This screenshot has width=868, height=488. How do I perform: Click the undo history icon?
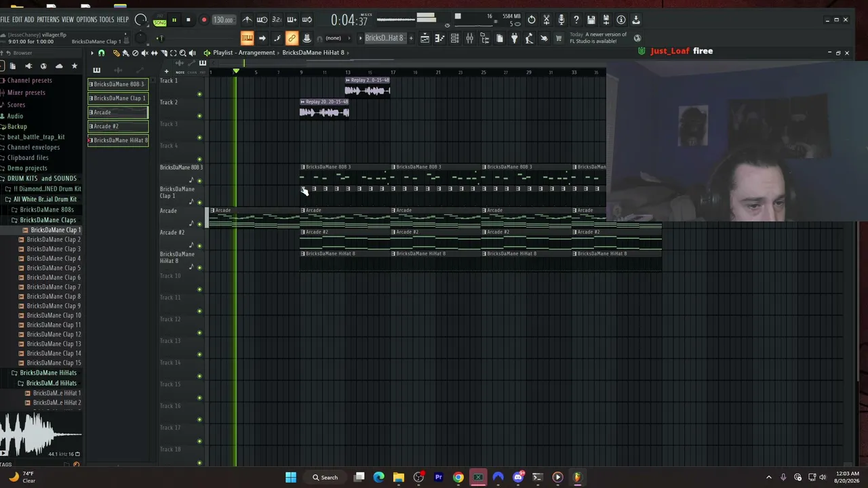click(x=532, y=20)
